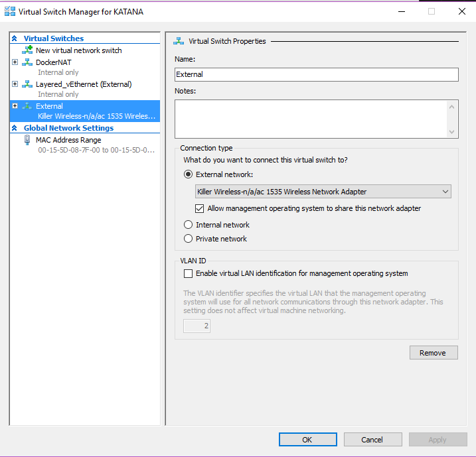Select the External switch entry
The height and width of the screenshot is (457, 476).
point(85,111)
